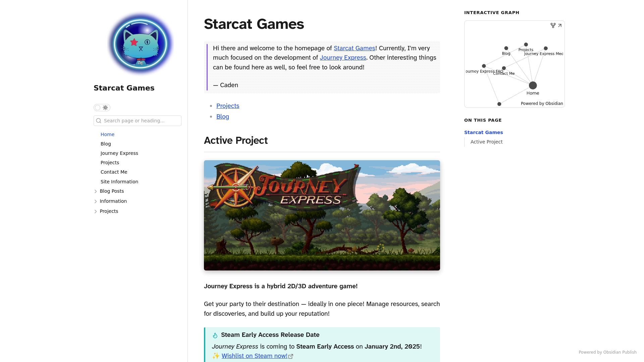The width and height of the screenshot is (644, 362).
Task: Expand the Projects folder in sidebar
Action: (x=96, y=212)
